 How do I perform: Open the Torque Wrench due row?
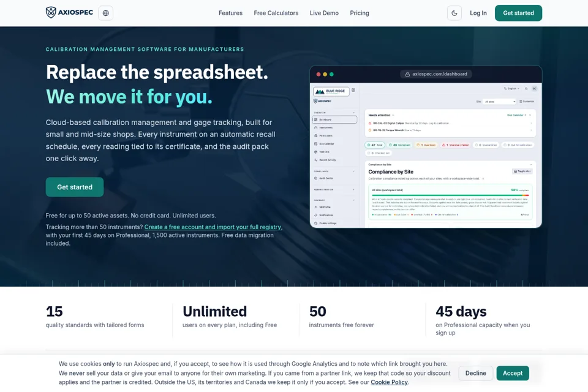450,130
